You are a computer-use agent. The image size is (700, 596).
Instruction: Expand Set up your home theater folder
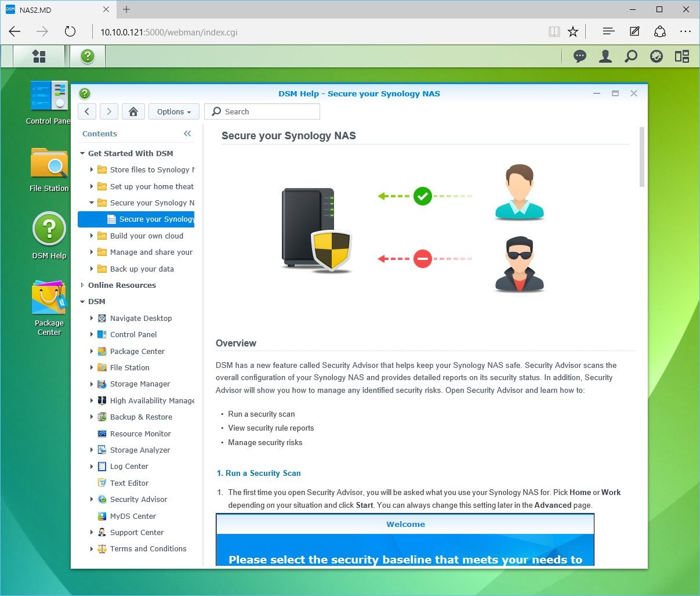pos(92,186)
